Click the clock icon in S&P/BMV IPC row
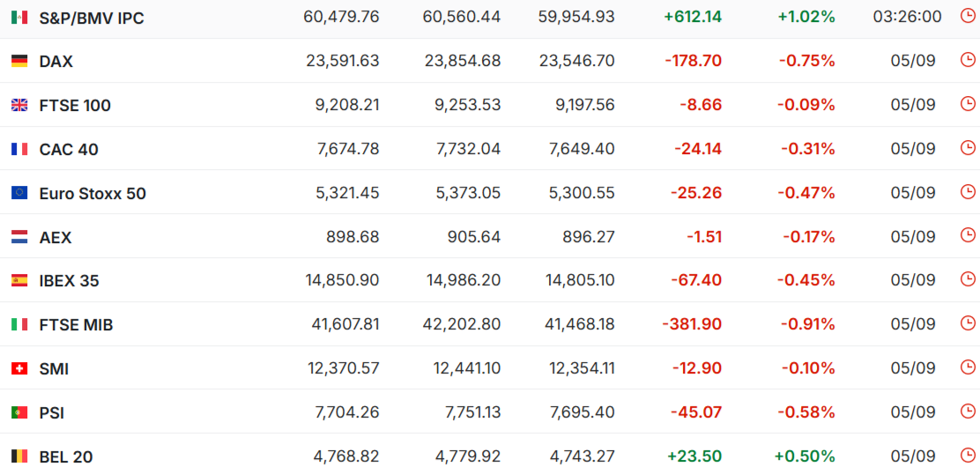Viewport: 980px width, 474px height. pyautogui.click(x=967, y=16)
